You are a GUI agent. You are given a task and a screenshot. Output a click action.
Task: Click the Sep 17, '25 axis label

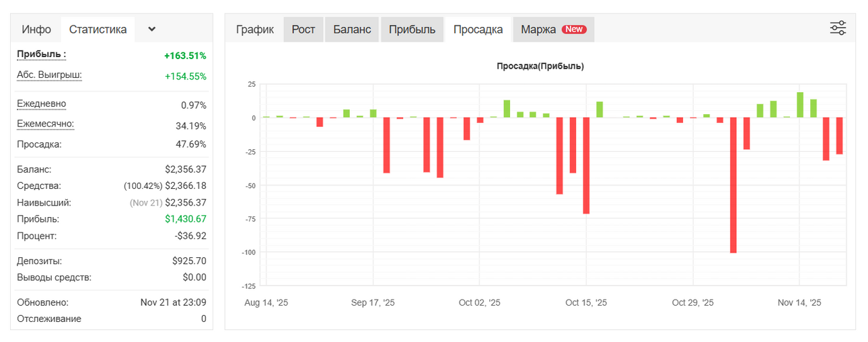coord(373,303)
